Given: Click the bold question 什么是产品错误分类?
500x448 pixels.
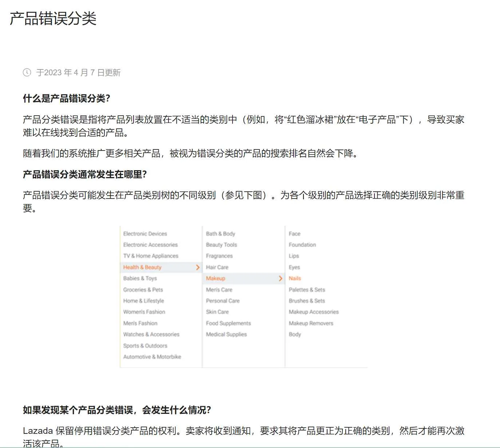Looking at the screenshot, I should tap(67, 98).
